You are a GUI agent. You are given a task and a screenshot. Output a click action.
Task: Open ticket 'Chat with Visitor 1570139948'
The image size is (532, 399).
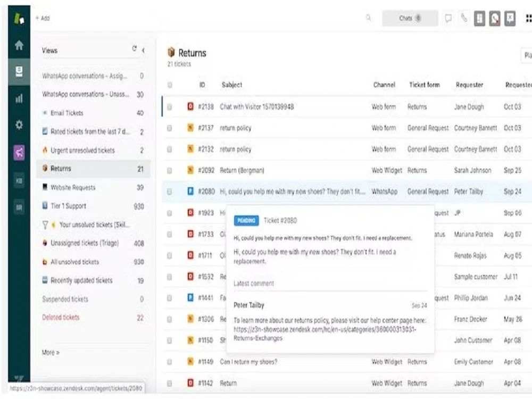tap(257, 107)
